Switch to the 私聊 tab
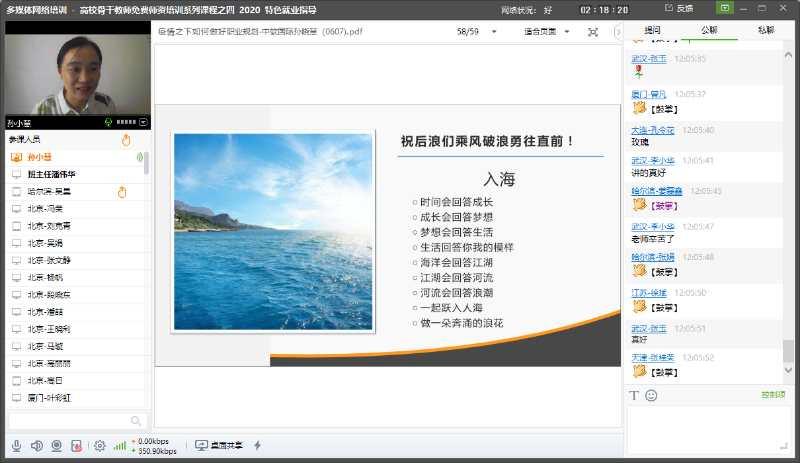 pos(766,30)
